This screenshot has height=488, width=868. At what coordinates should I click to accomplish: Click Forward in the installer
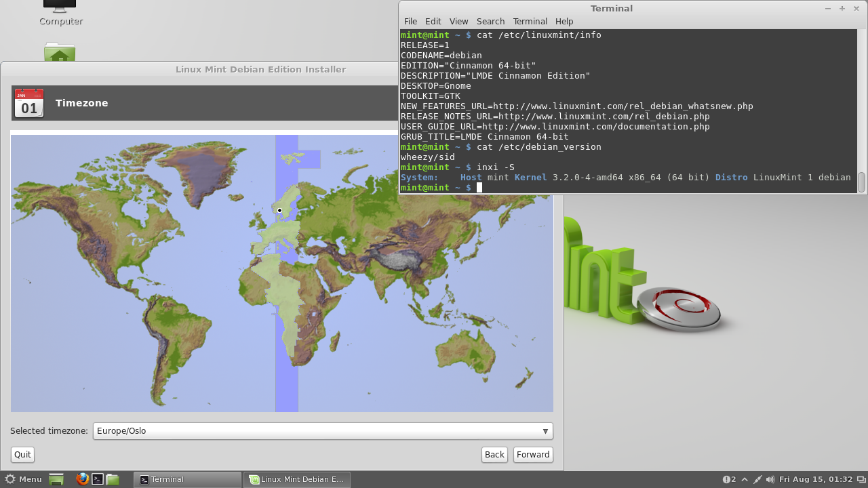click(533, 455)
